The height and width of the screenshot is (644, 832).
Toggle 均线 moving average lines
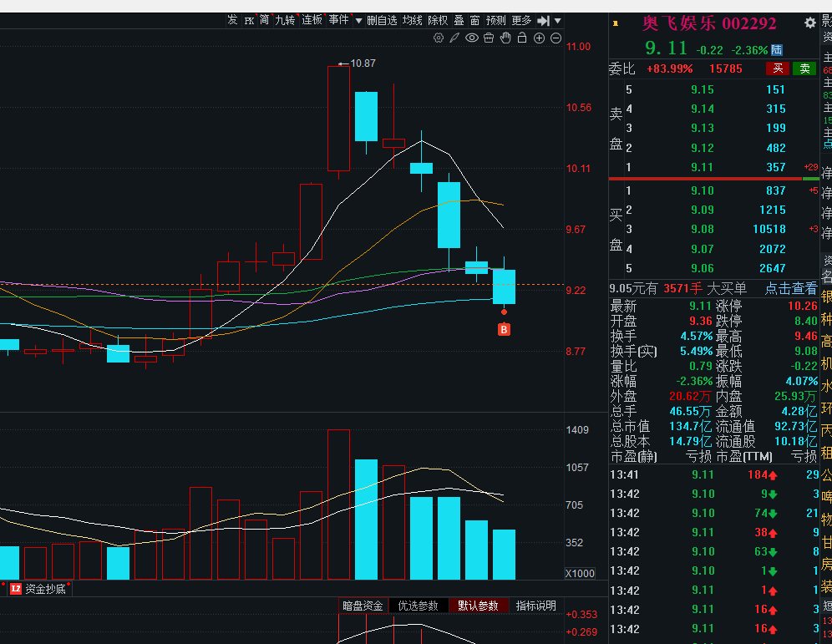tap(413, 20)
